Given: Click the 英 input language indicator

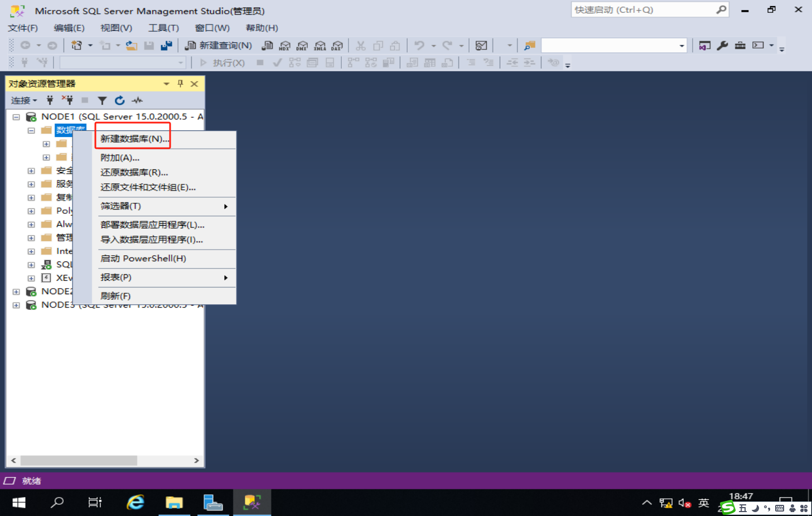Looking at the screenshot, I should tap(704, 503).
